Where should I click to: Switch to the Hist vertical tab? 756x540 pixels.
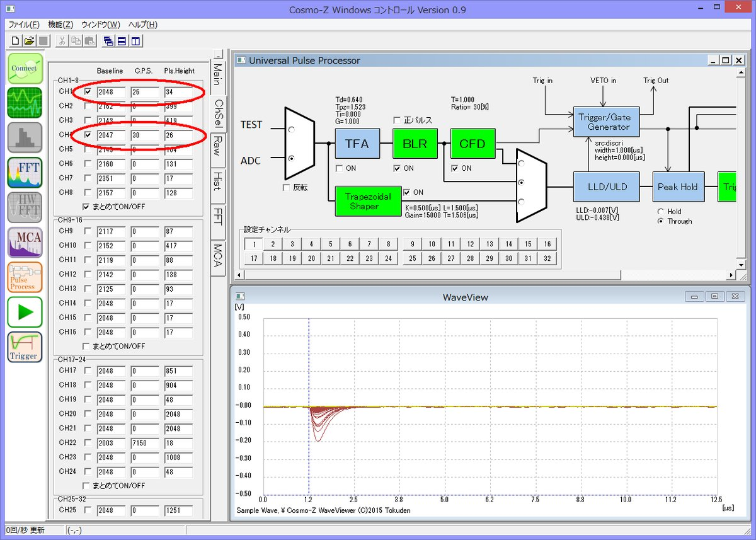click(x=217, y=181)
